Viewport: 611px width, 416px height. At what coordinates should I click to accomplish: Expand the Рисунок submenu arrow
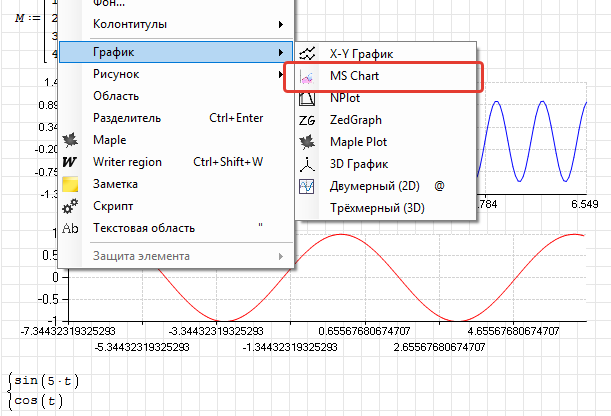[280, 74]
